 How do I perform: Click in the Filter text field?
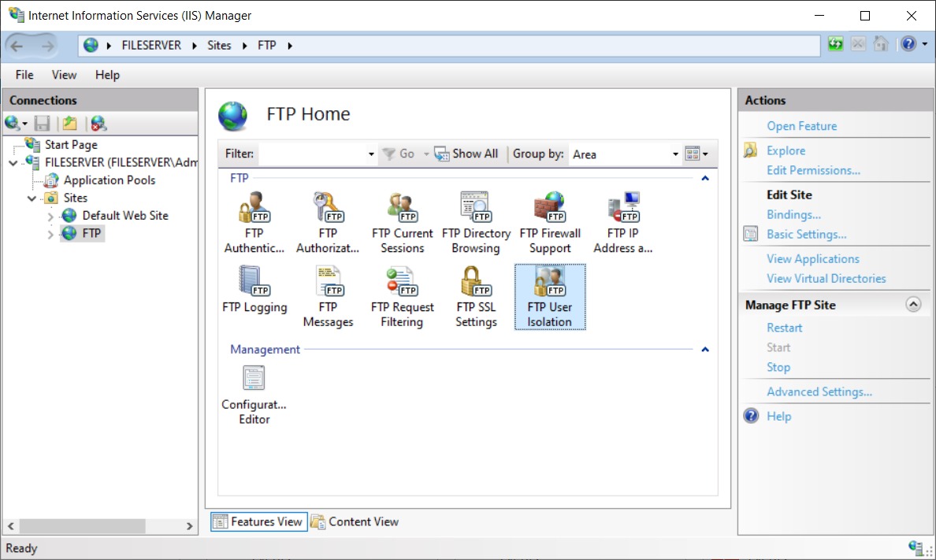311,154
